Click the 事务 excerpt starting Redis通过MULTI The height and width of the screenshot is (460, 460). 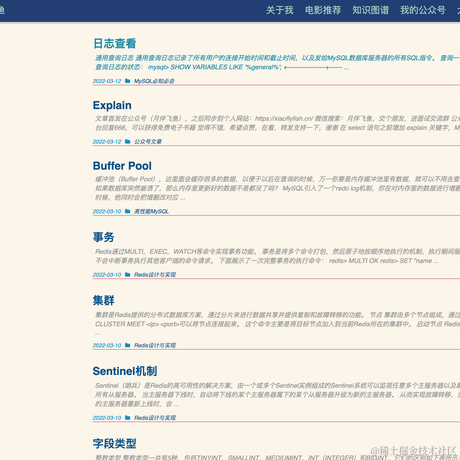(x=277, y=256)
